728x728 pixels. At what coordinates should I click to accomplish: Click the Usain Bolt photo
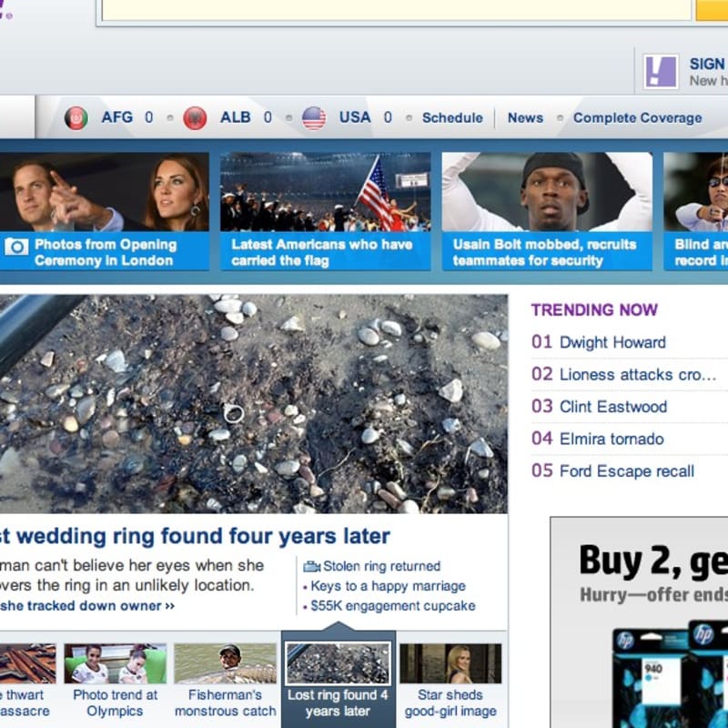click(x=547, y=192)
